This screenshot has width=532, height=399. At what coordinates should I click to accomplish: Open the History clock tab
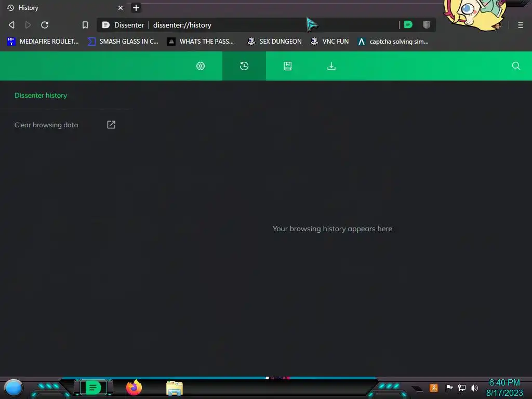pos(244,66)
